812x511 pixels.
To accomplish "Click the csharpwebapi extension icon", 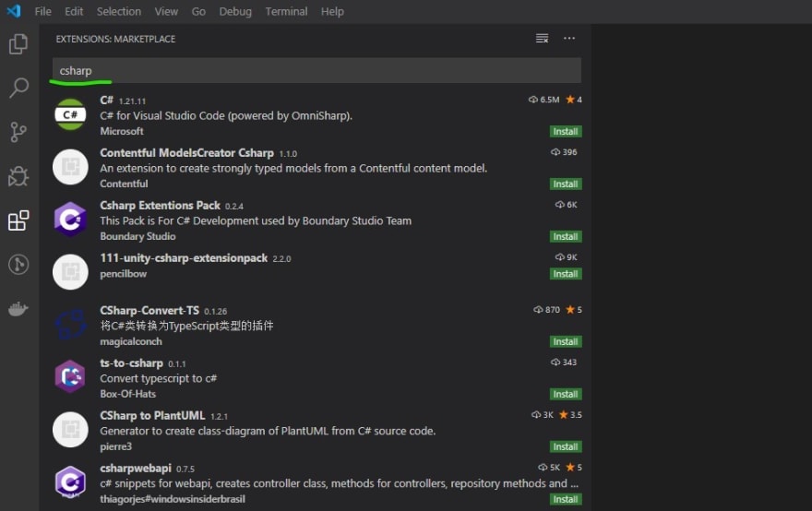I will point(70,482).
